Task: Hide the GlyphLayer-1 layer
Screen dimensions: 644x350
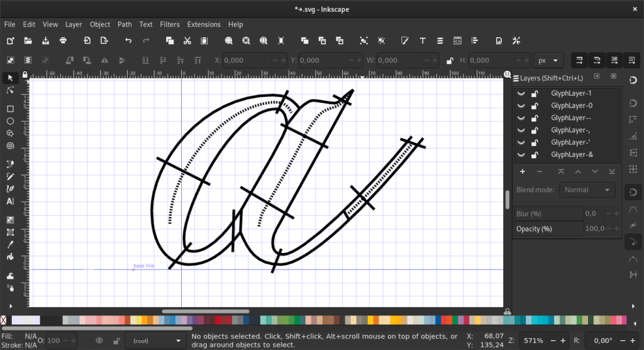Action: (521, 93)
